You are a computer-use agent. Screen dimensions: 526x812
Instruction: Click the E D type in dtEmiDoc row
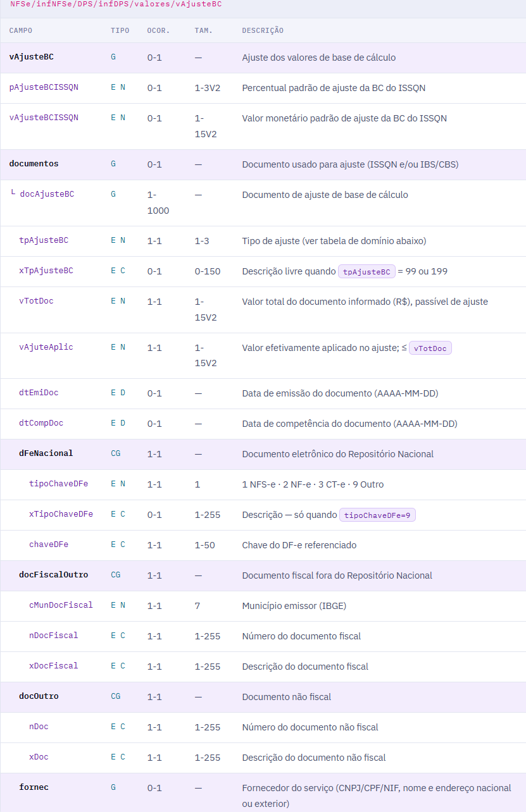point(118,393)
